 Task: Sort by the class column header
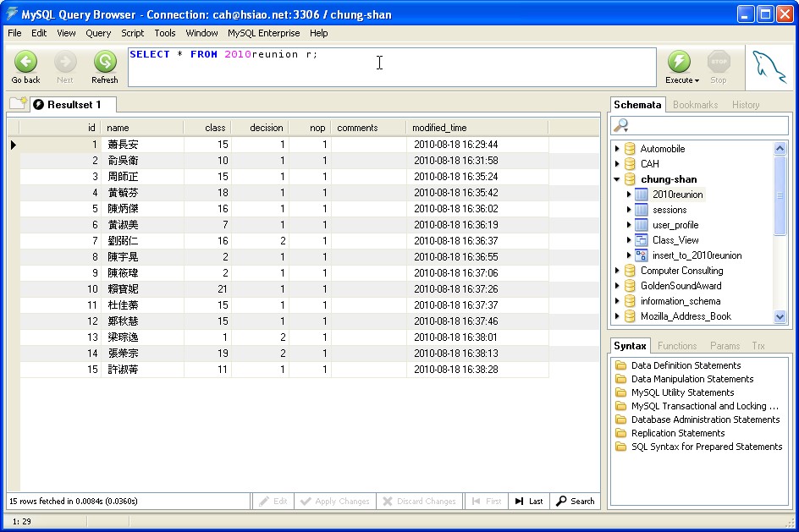207,128
